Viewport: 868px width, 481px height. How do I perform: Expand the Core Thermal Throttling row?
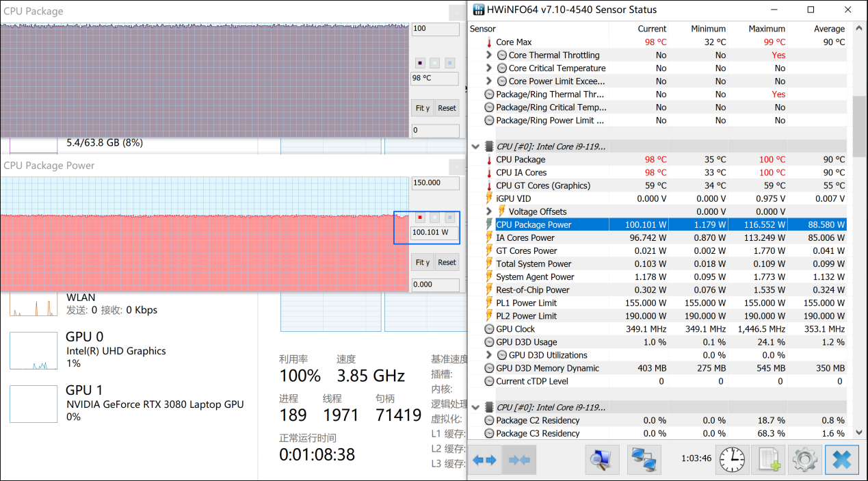click(488, 55)
